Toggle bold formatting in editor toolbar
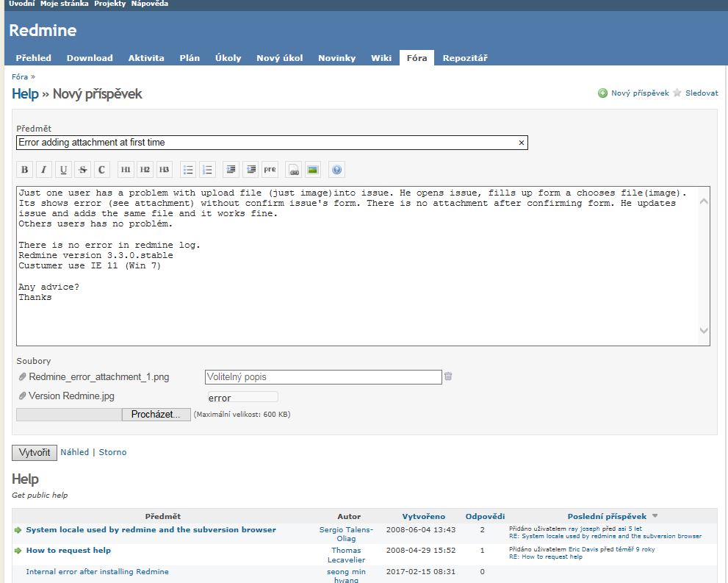The image size is (728, 583). [x=24, y=170]
